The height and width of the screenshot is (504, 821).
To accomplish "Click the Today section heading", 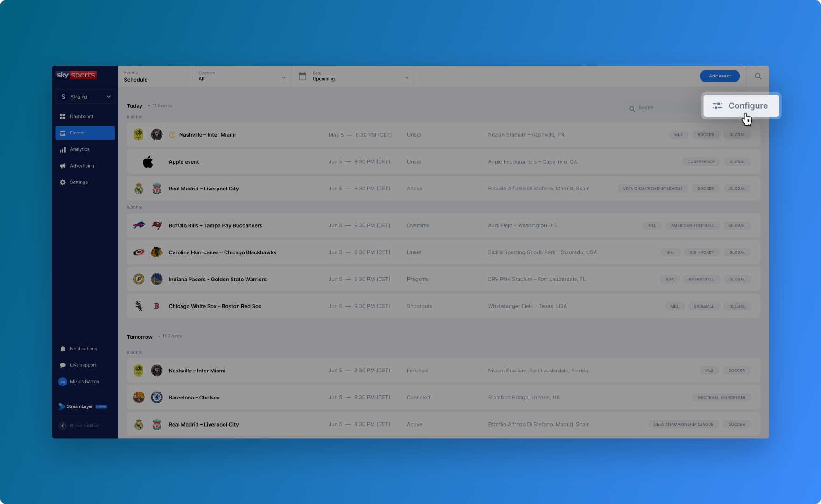I will tap(134, 106).
